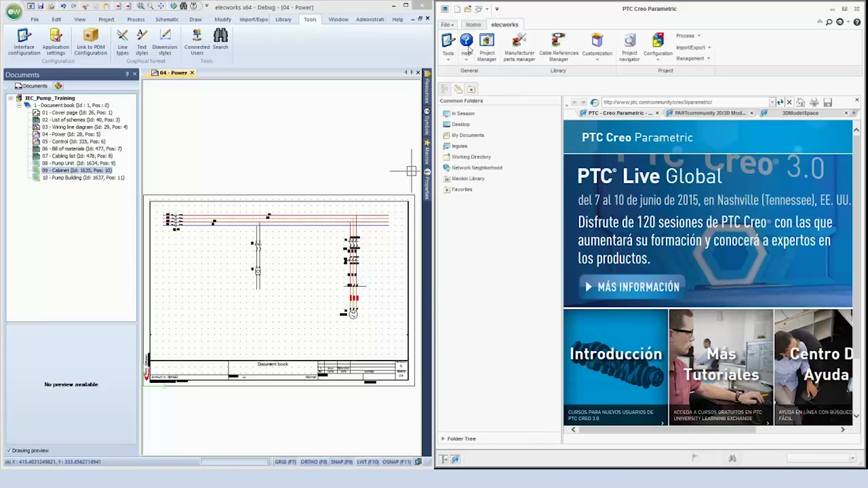
Task: Open Cable References Manager in Creo
Action: point(559,47)
